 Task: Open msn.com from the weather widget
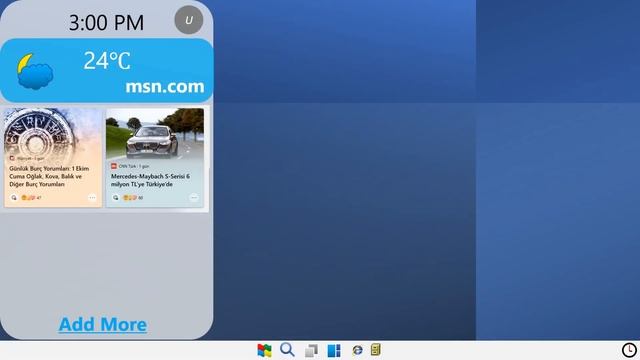[x=165, y=87]
